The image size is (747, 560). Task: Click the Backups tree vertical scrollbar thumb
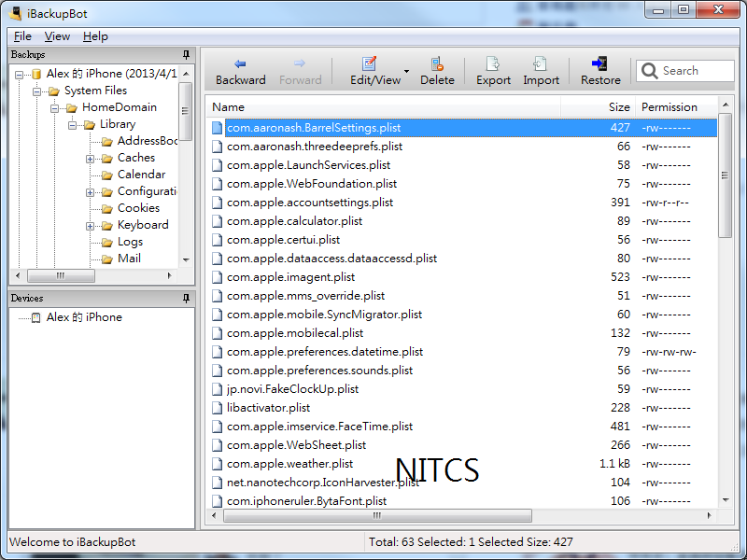185,111
